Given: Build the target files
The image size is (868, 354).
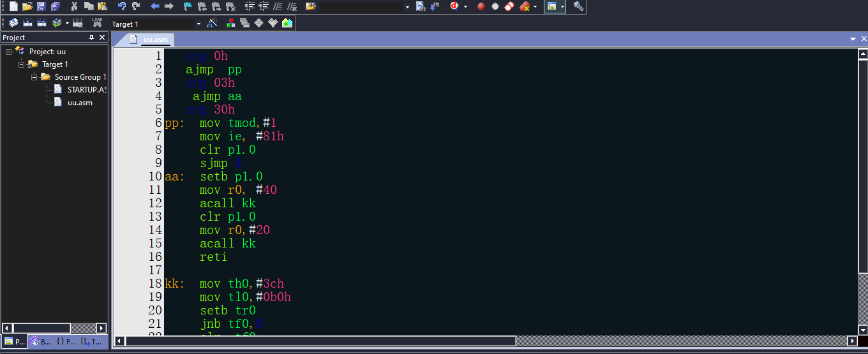Looking at the screenshot, I should tap(27, 23).
